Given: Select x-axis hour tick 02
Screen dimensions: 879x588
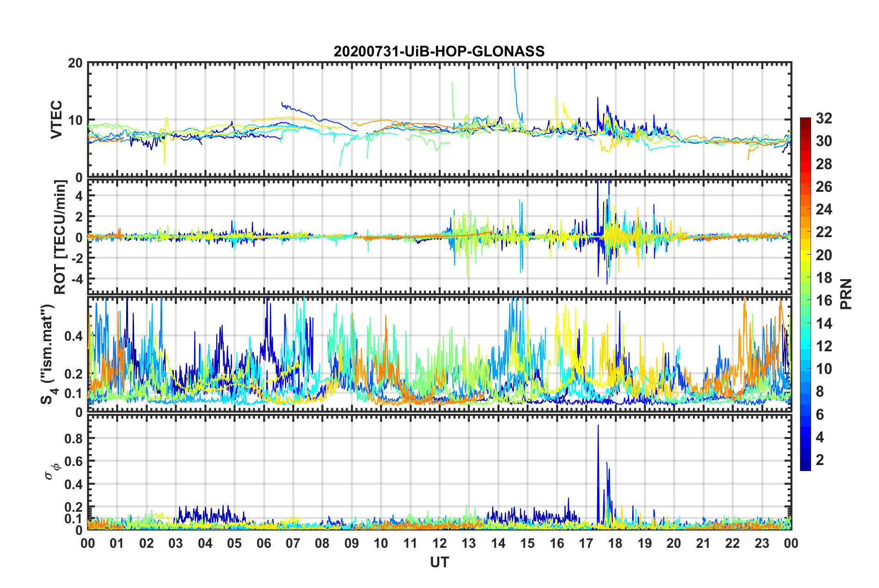Looking at the screenshot, I should [146, 543].
